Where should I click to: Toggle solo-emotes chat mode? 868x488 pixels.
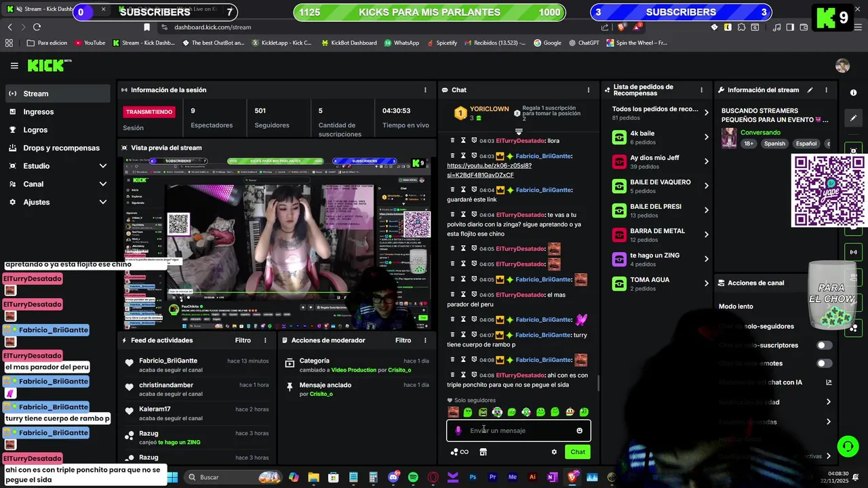[824, 363]
